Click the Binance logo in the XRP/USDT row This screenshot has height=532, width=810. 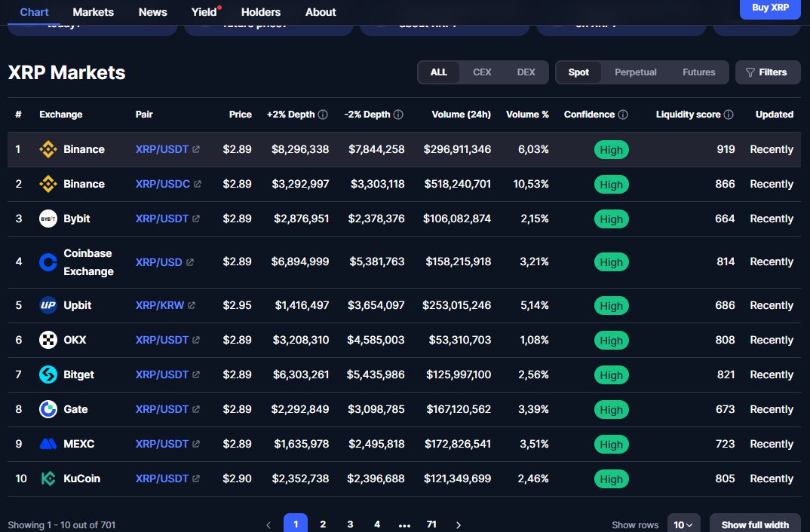click(x=48, y=150)
